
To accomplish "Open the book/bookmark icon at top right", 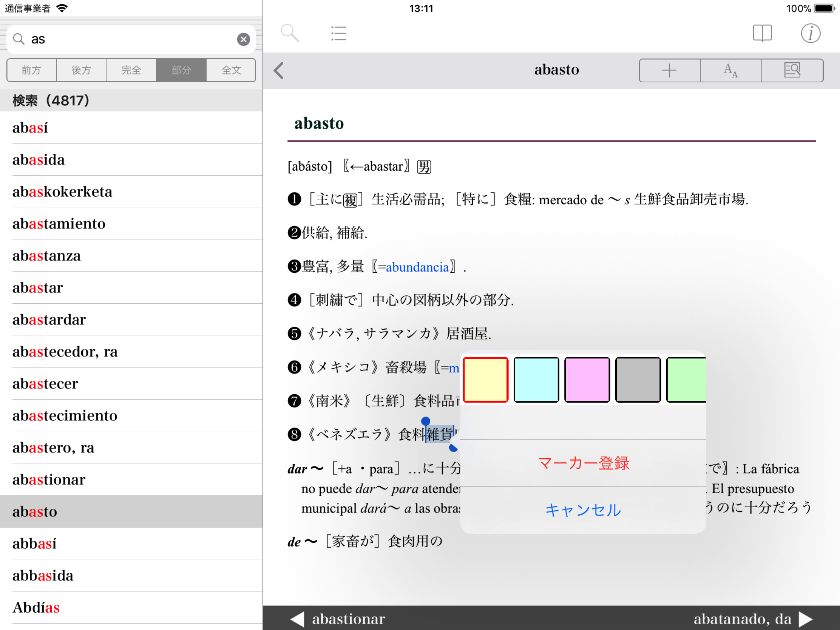I will [x=762, y=33].
